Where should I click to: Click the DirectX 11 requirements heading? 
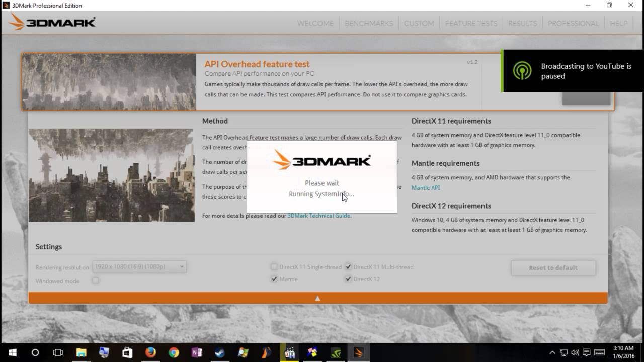[x=451, y=121]
